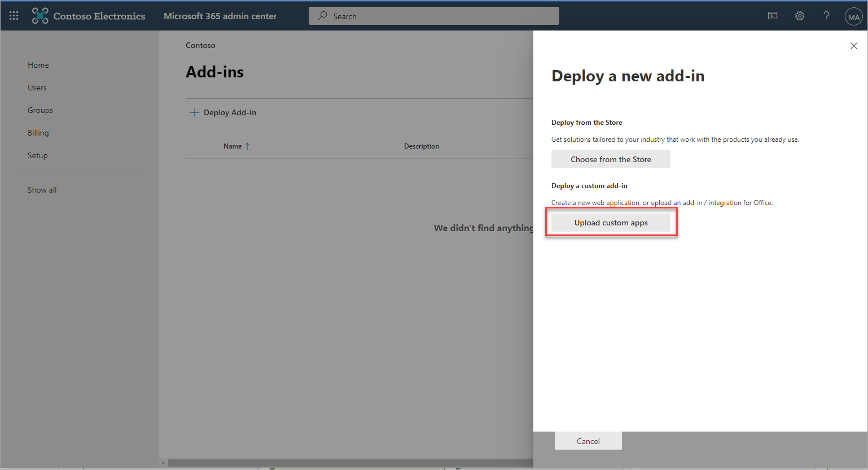Open the Cloud Shell terminal icon
This screenshot has width=868, height=470.
(x=773, y=16)
